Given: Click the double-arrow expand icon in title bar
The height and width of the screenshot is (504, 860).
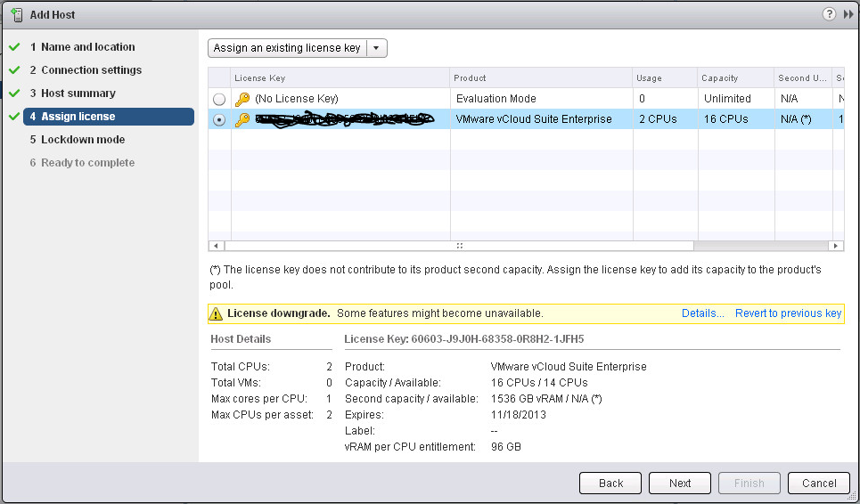Looking at the screenshot, I should (x=848, y=15).
